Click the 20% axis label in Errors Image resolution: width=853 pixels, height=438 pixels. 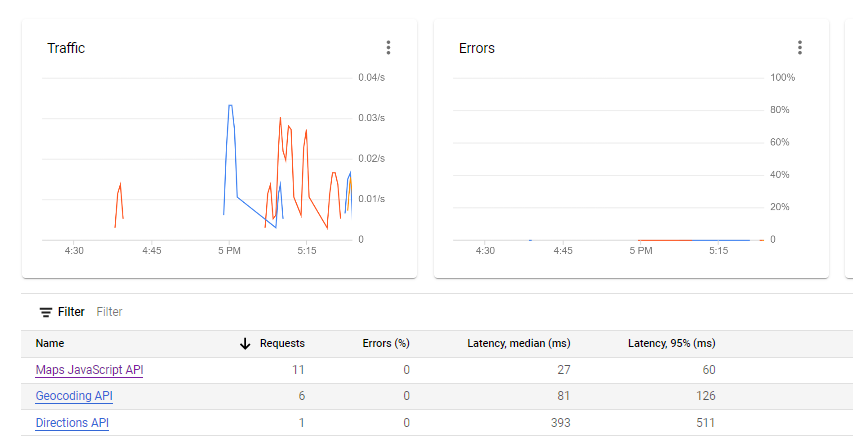[x=780, y=207]
